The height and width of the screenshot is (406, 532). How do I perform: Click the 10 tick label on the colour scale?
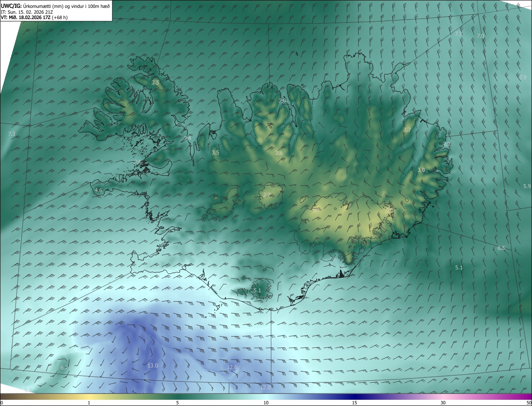coord(266,403)
